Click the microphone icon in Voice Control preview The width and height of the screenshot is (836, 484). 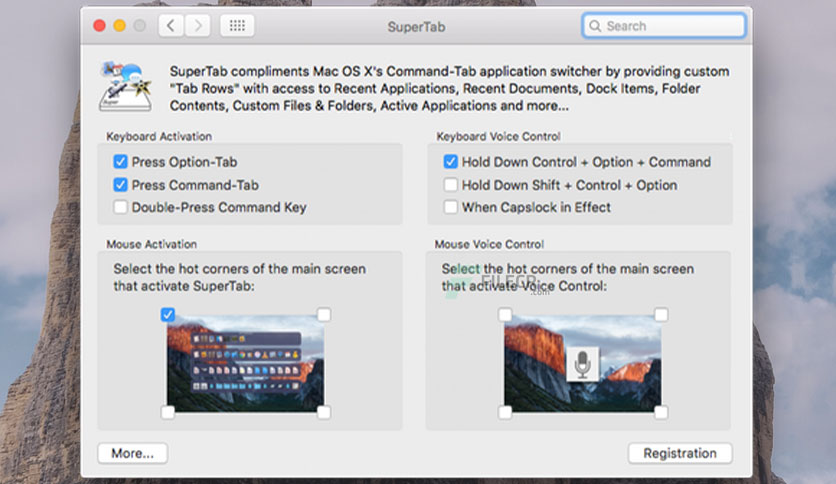[x=582, y=364]
